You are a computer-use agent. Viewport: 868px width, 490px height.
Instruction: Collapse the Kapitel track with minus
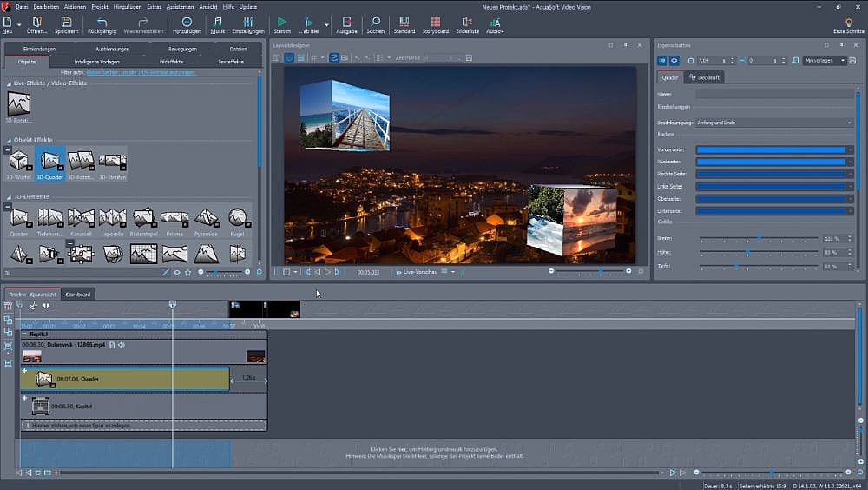(x=24, y=334)
